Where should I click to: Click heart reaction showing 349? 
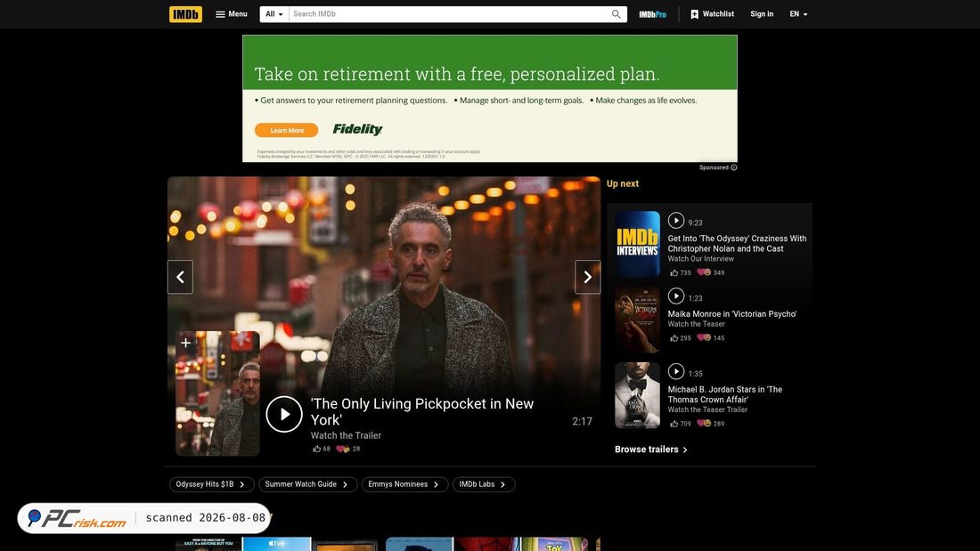click(x=711, y=272)
